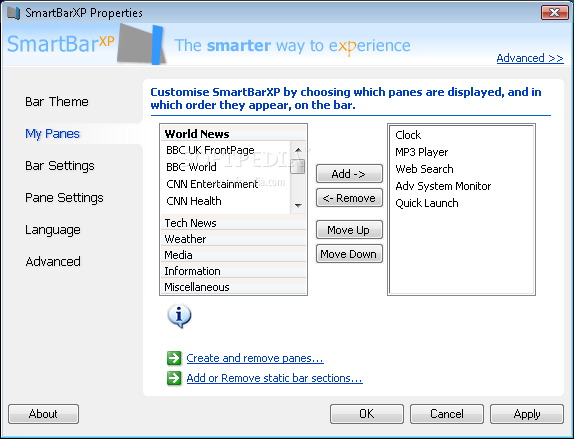Open Pane Settings in sidebar

64,198
